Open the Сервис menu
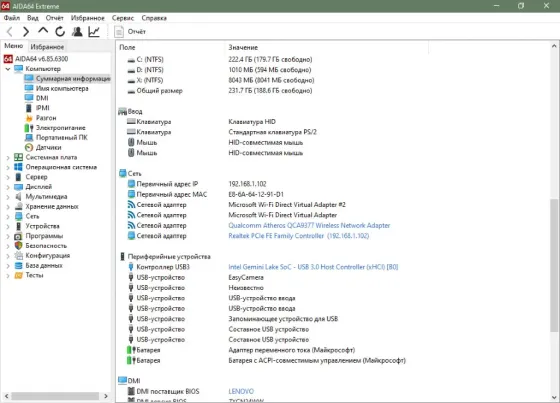Image resolution: width=560 pixels, height=403 pixels. pyautogui.click(x=122, y=18)
